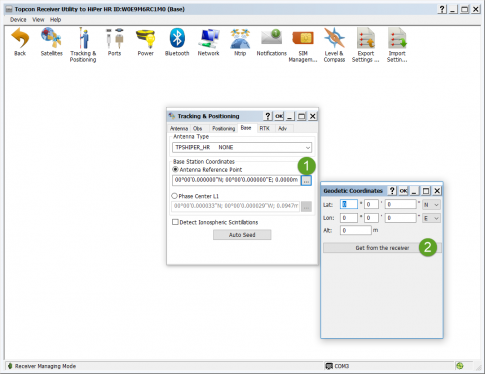Screen dimensions: 485x374
Task: Click Get from the receiver button
Action: (382, 248)
